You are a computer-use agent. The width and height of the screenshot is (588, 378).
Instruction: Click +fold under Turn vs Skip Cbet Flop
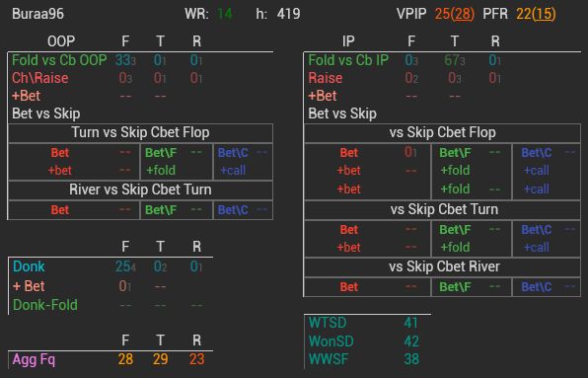(x=161, y=171)
